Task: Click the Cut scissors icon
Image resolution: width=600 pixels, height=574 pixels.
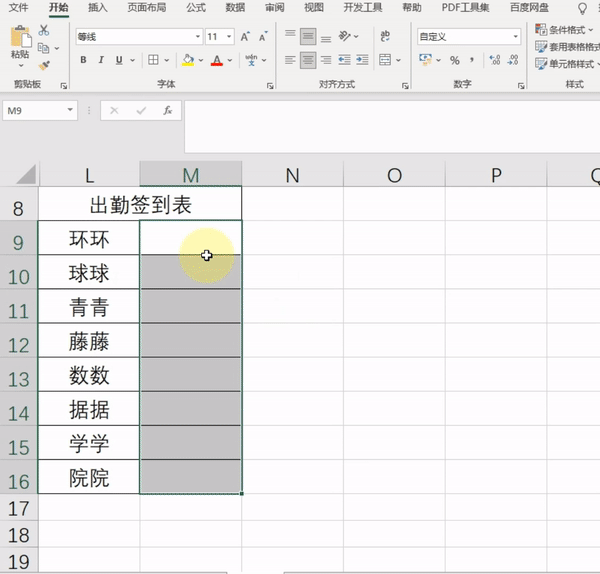Action: [x=44, y=30]
